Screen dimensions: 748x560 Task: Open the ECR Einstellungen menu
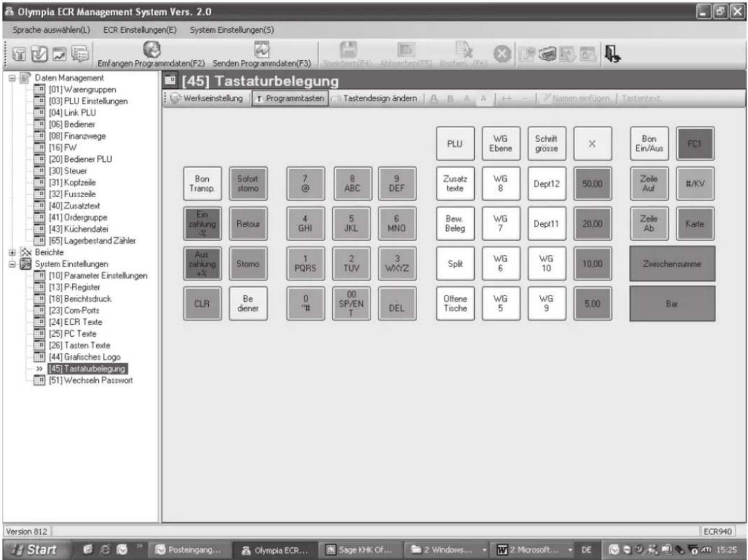(140, 30)
